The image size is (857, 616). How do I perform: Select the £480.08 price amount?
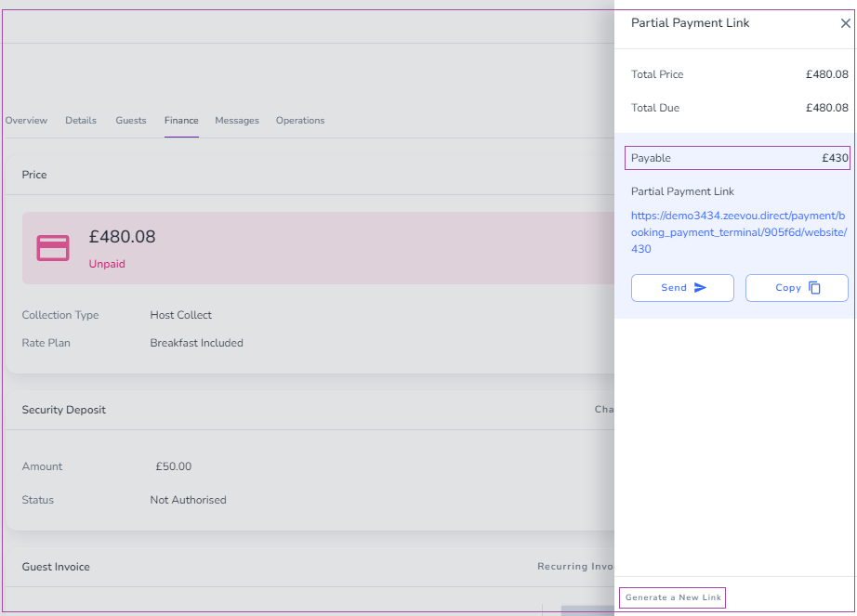tap(123, 237)
